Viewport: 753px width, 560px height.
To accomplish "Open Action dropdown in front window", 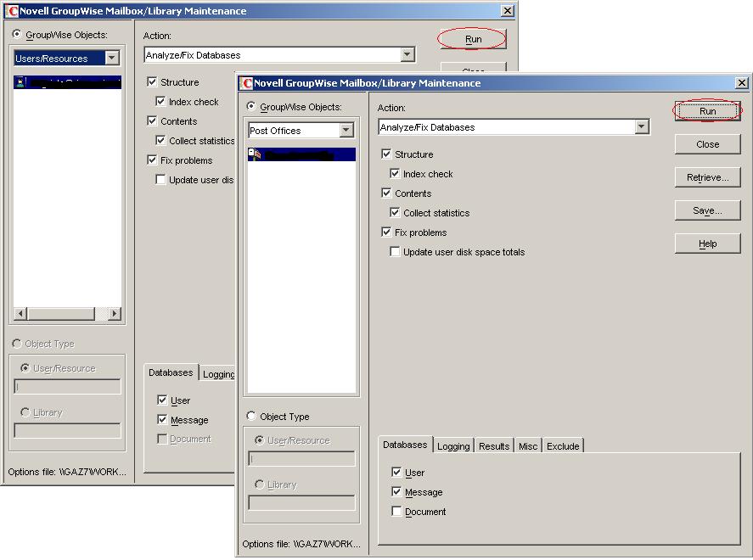I will click(x=642, y=127).
